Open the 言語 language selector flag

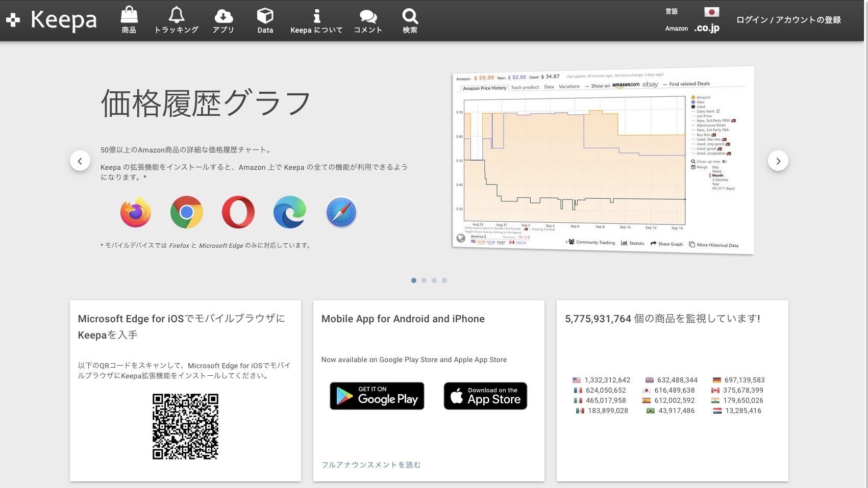tap(712, 12)
